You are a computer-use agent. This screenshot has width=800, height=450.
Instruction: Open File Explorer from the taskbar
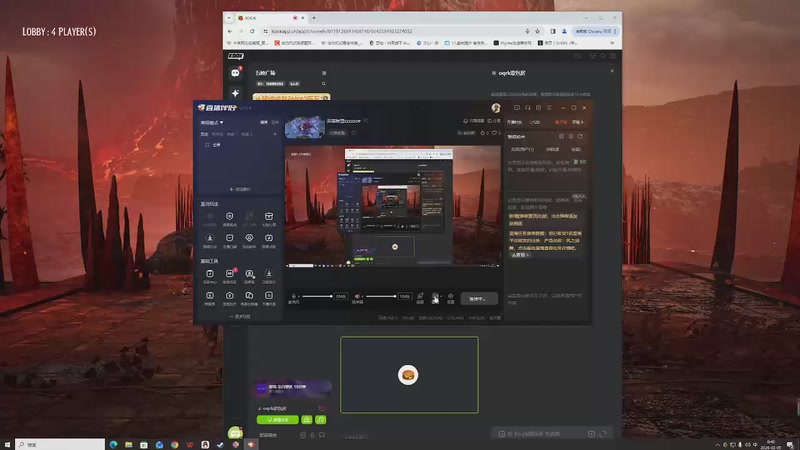[x=129, y=444]
